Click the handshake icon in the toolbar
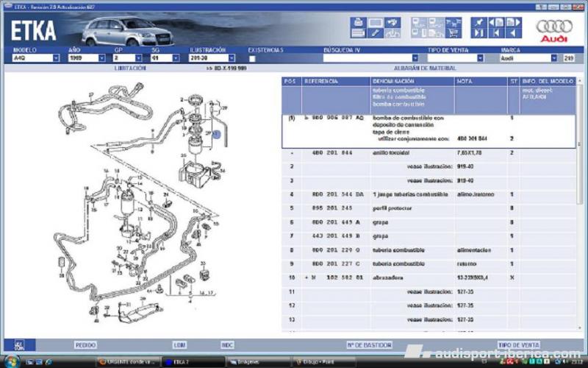The image size is (588, 368). [392, 23]
